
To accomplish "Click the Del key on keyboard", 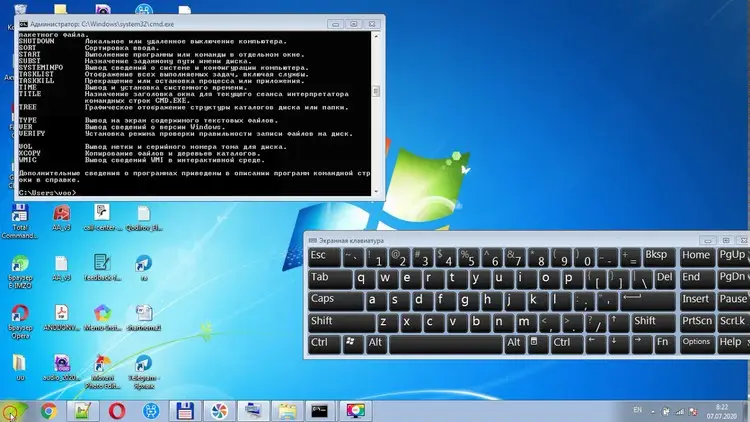I will pyautogui.click(x=664, y=279).
